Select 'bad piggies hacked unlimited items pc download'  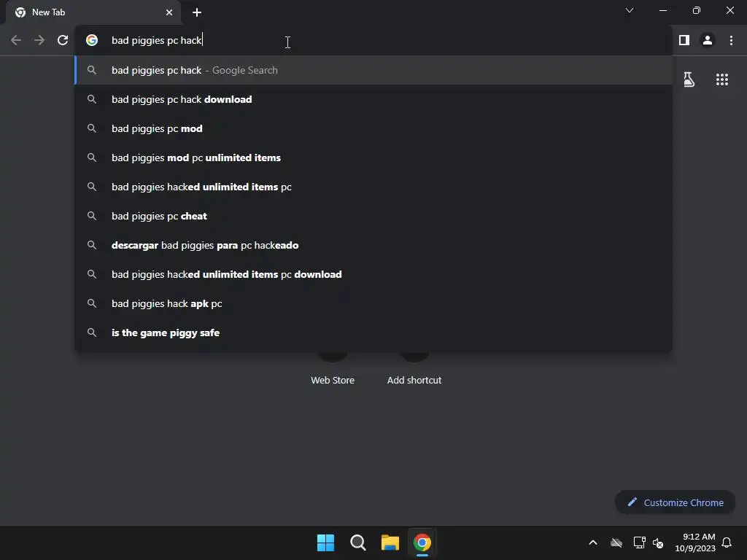click(x=373, y=274)
